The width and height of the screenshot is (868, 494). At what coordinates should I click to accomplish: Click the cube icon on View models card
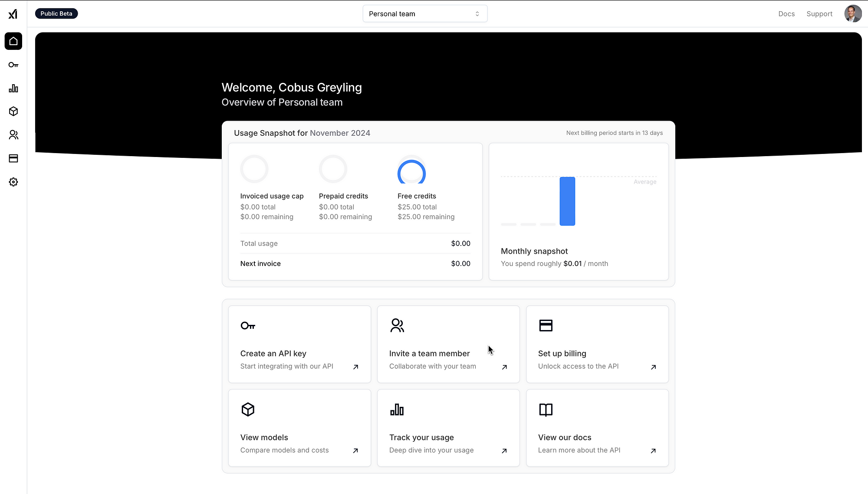tap(248, 409)
